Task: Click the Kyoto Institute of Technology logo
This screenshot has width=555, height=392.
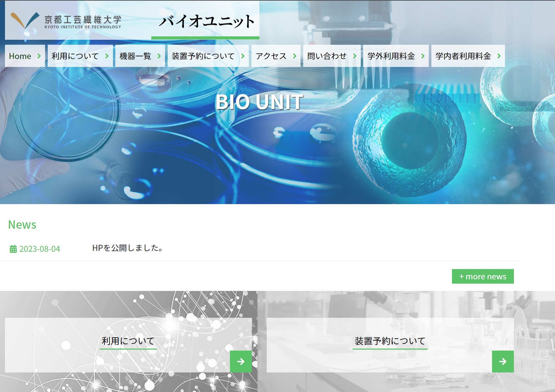Action: (66, 21)
